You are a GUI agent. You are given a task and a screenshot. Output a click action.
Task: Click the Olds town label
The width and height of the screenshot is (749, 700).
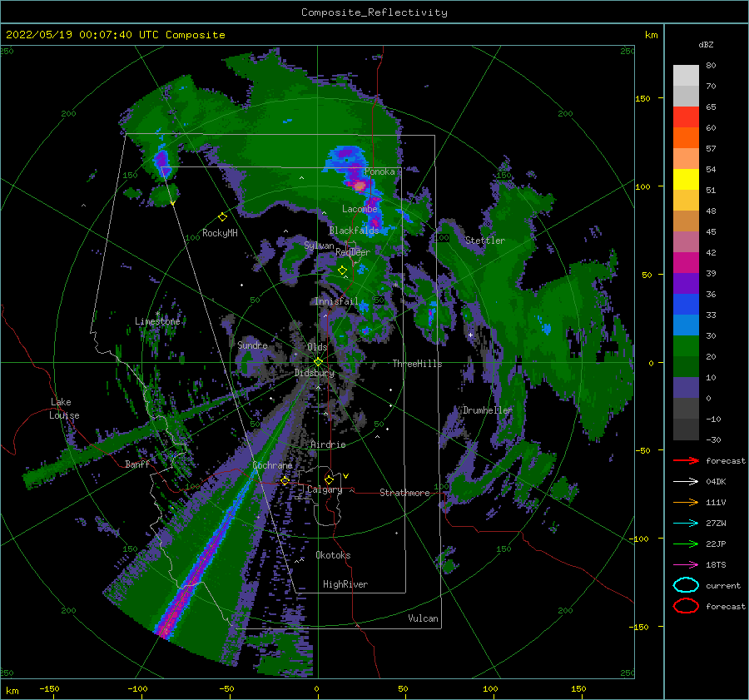point(317,347)
